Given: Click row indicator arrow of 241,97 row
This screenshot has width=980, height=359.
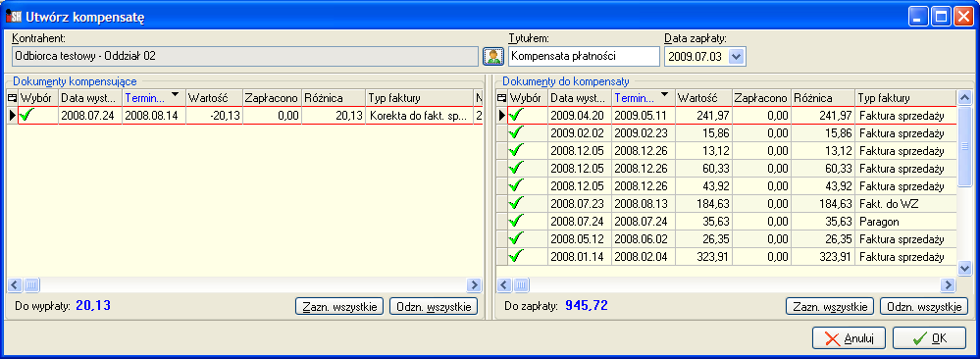Looking at the screenshot, I should [502, 116].
